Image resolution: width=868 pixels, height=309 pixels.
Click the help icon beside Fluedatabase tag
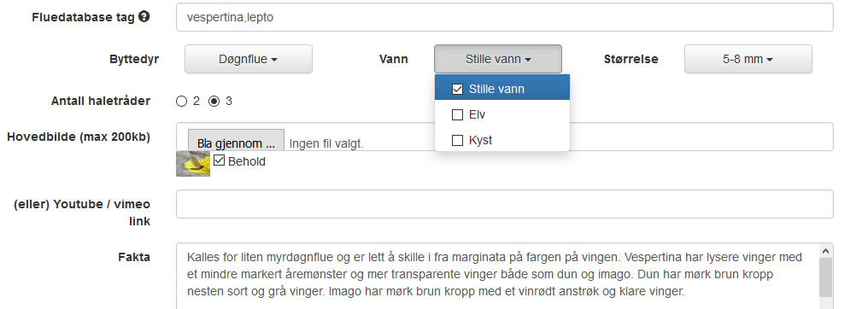tap(144, 16)
